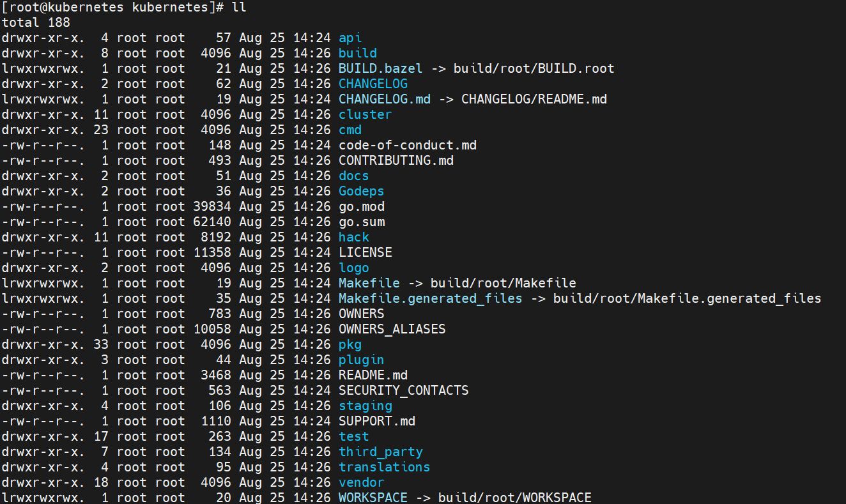Click the 'go.sum' file name
846x504 pixels.
coord(362,222)
